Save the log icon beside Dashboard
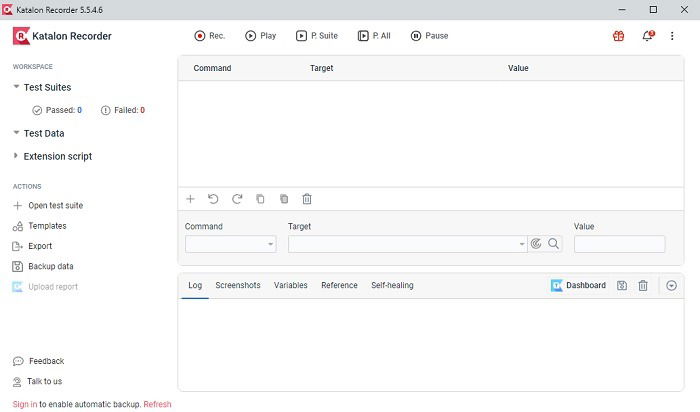 [x=622, y=286]
